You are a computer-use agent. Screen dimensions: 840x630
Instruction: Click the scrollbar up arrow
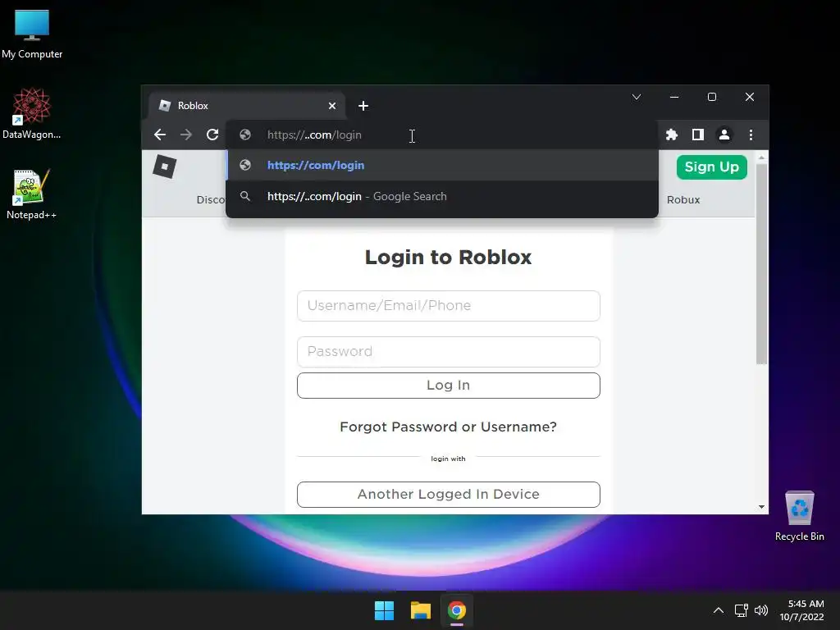pos(761,157)
